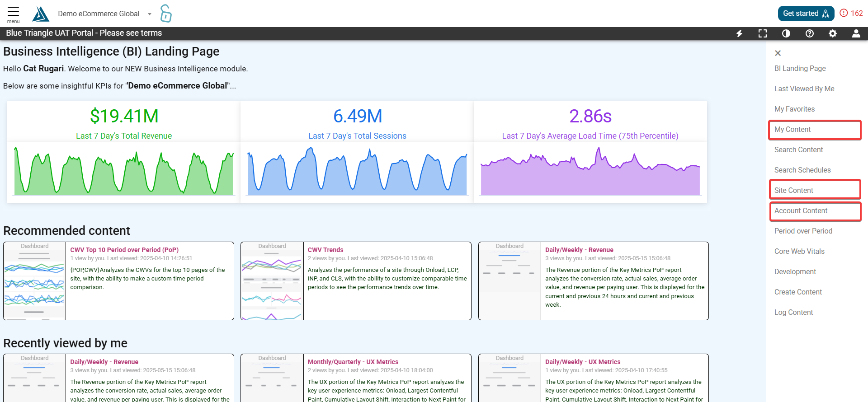Click the lightning bolt quick actions icon
This screenshot has width=868, height=402.
pyautogui.click(x=739, y=33)
